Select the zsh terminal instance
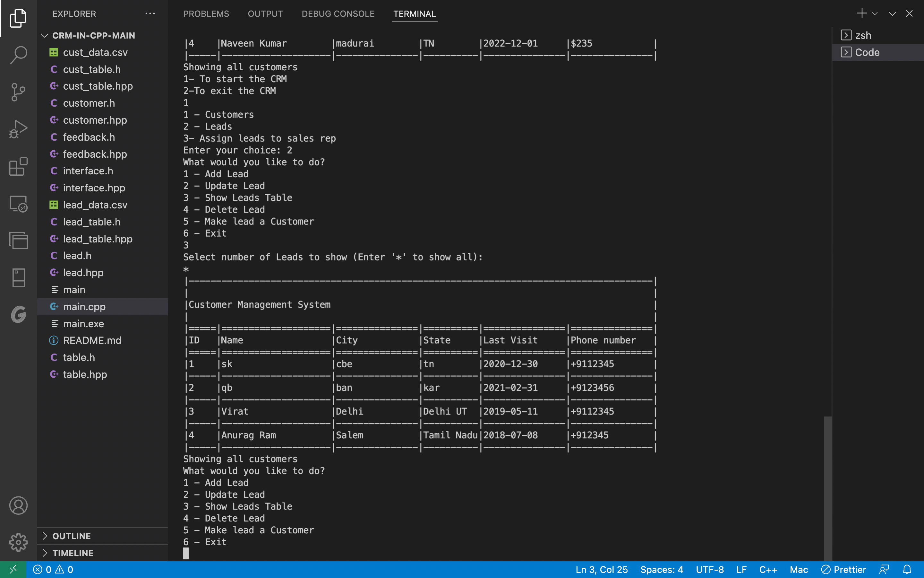Viewport: 924px width, 578px height. tap(878, 35)
